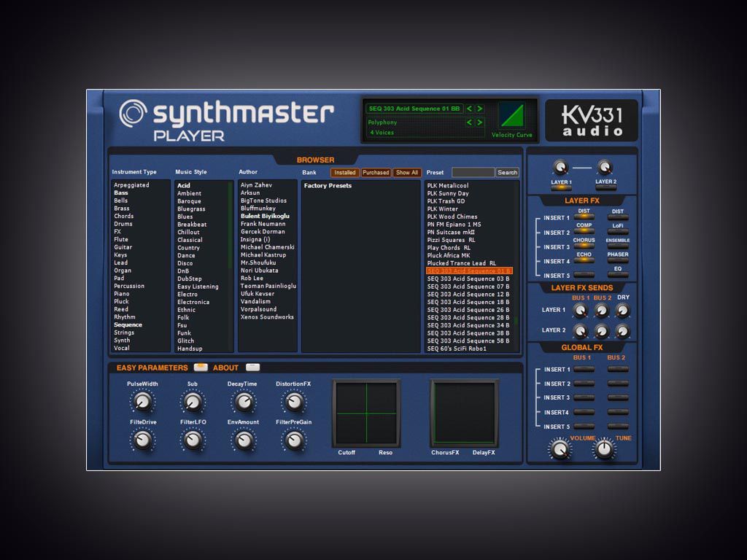Switch to the About tab
Screen dimensions: 747x560
[253, 367]
